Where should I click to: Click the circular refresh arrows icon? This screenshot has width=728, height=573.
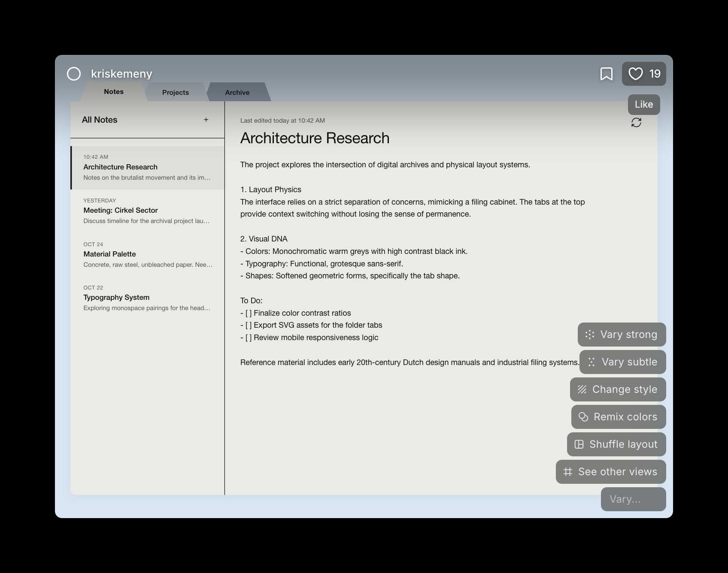tap(636, 123)
